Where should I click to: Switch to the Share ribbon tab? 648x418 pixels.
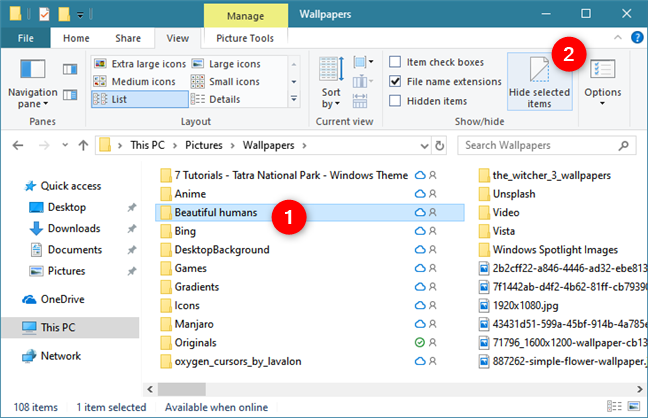pyautogui.click(x=128, y=38)
